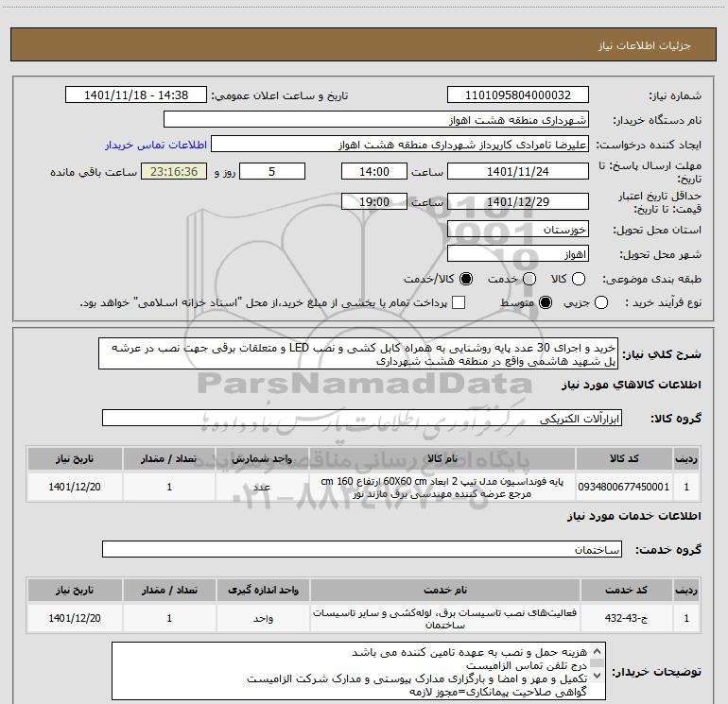Click goods group field ابزارآلات الکتریکی
Viewport: 728px width, 704px height.
click(362, 418)
